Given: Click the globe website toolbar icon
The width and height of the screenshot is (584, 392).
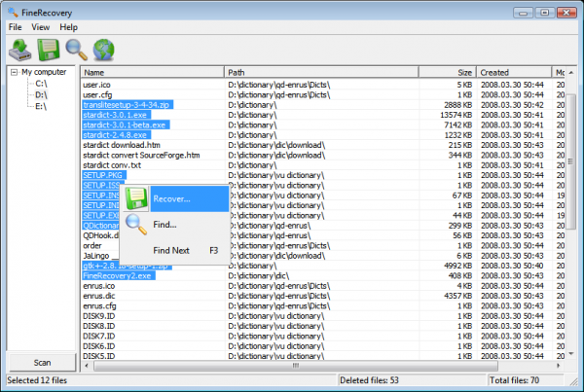Looking at the screenshot, I should coord(103,49).
